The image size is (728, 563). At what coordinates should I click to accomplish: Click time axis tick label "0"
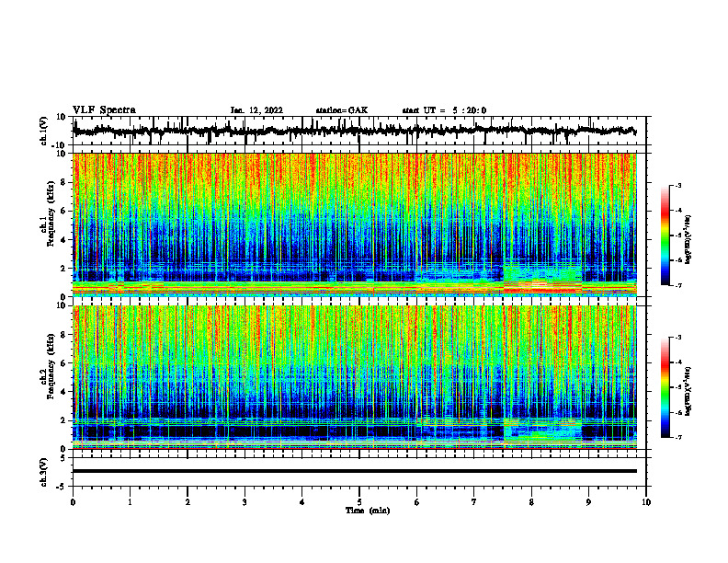(x=73, y=502)
